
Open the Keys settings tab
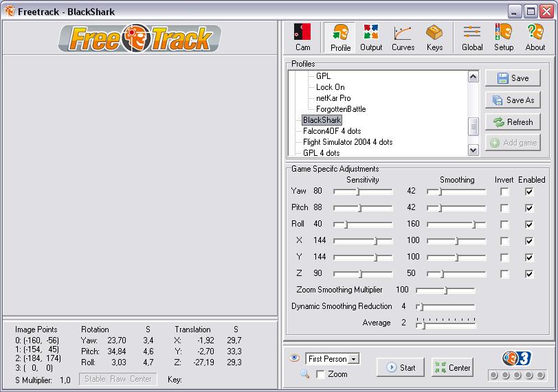(x=434, y=37)
